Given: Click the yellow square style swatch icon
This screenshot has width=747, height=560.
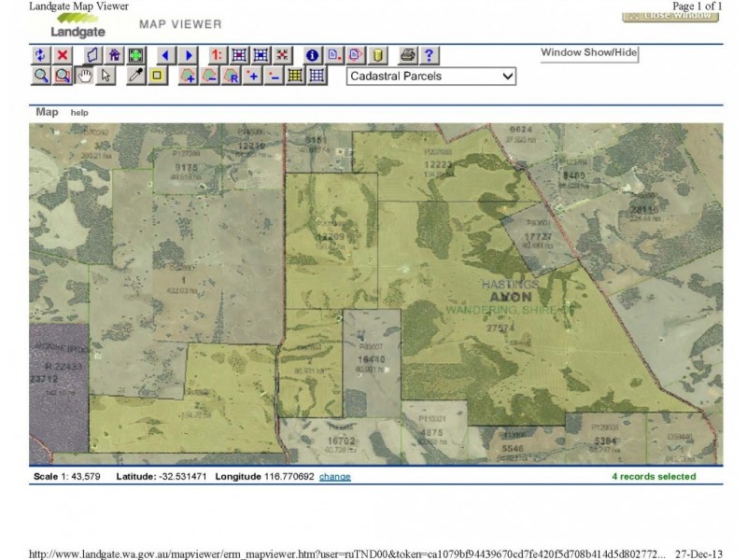Looking at the screenshot, I should pos(155,77).
